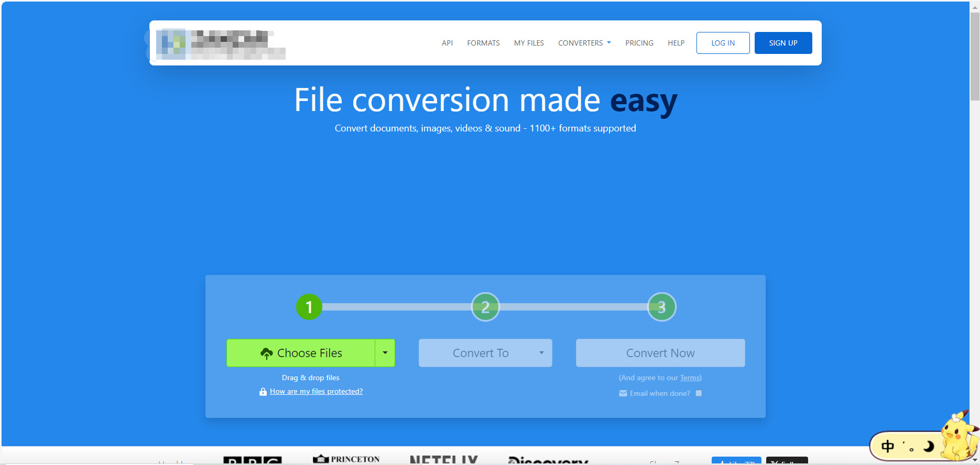
Task: Open the HELP navigation item
Action: [676, 43]
